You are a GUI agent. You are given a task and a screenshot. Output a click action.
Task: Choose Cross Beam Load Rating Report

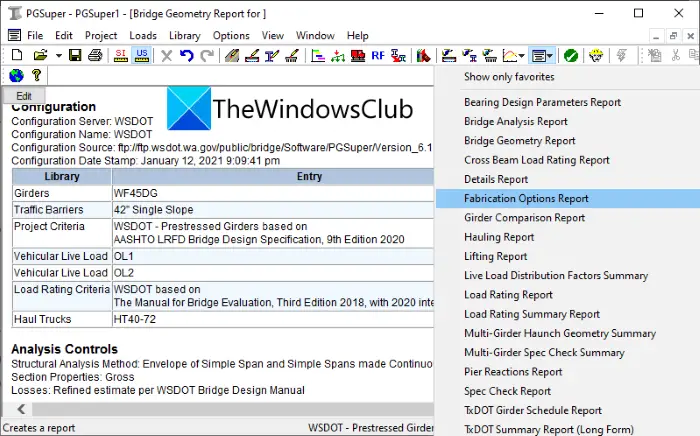click(537, 160)
